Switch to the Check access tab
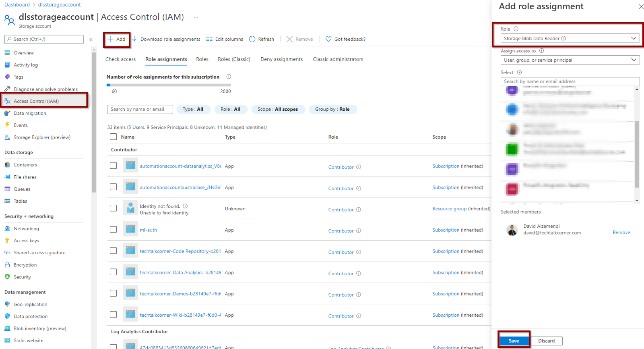The height and width of the screenshot is (349, 644). (x=120, y=59)
